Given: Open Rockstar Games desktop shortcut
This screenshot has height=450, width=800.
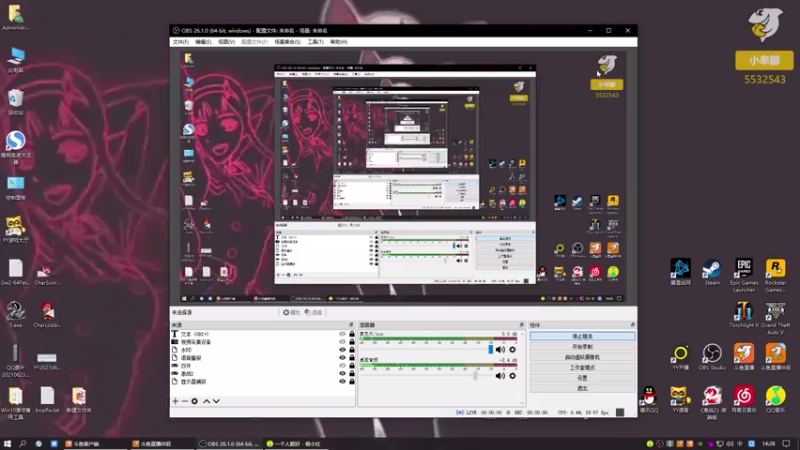Looking at the screenshot, I should pyautogui.click(x=776, y=276).
